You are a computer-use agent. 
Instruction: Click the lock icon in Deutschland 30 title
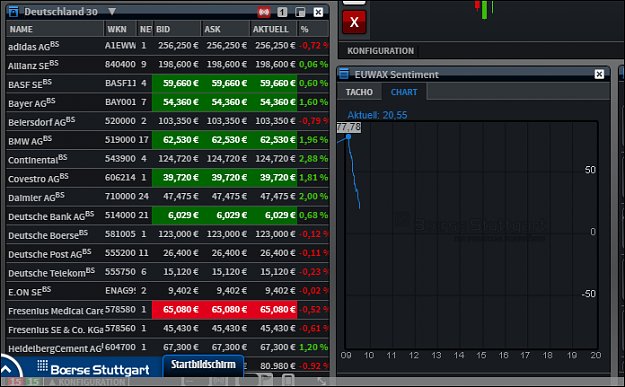(x=13, y=12)
